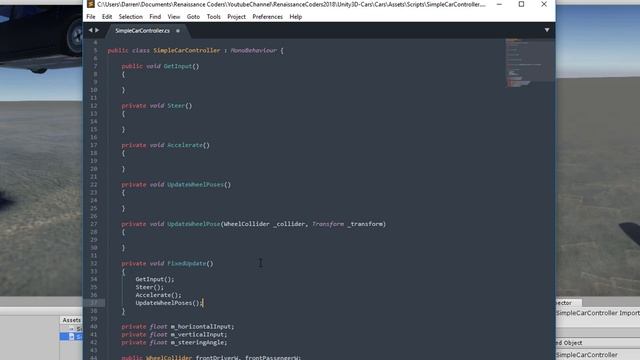Click the m_horizontalInput field

click(202, 327)
